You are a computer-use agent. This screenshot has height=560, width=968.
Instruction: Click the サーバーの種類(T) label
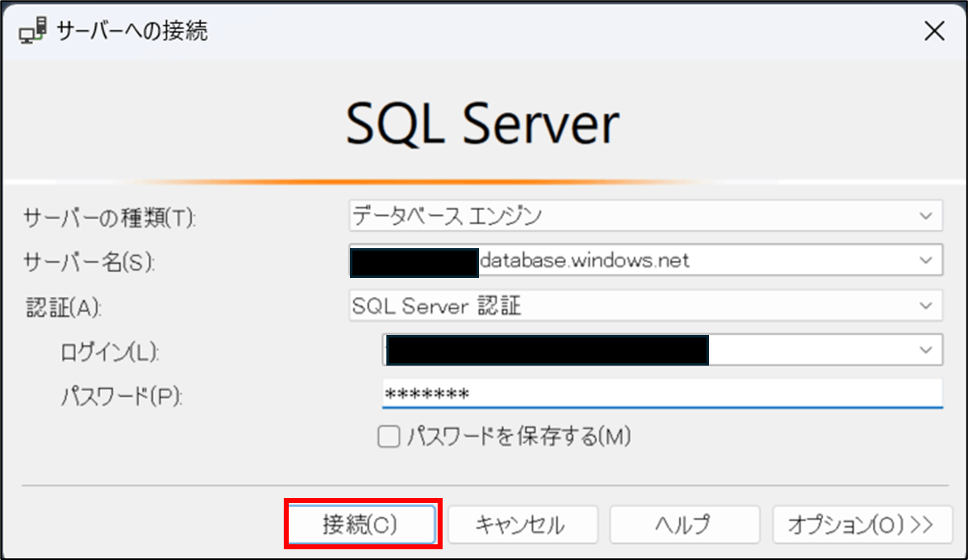[109, 218]
